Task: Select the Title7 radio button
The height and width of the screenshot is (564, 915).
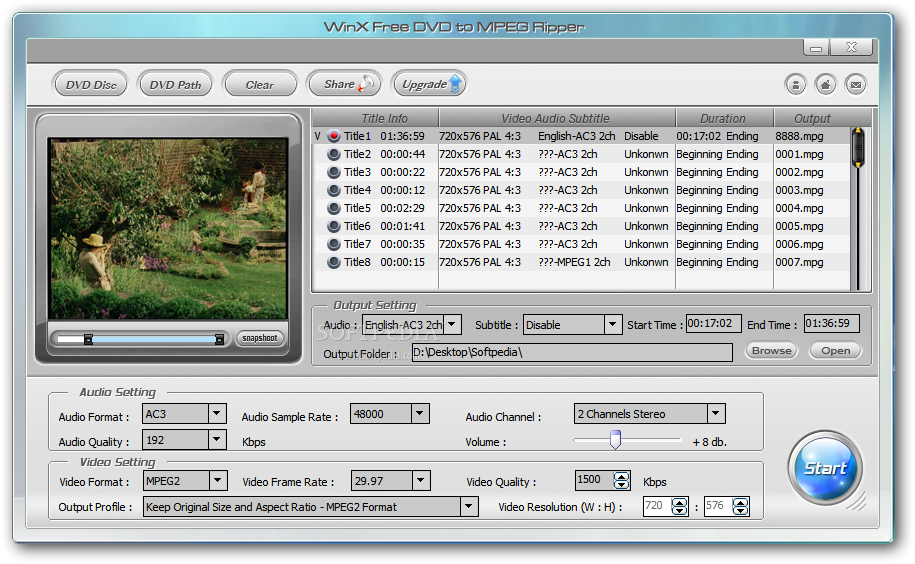Action: pos(334,244)
